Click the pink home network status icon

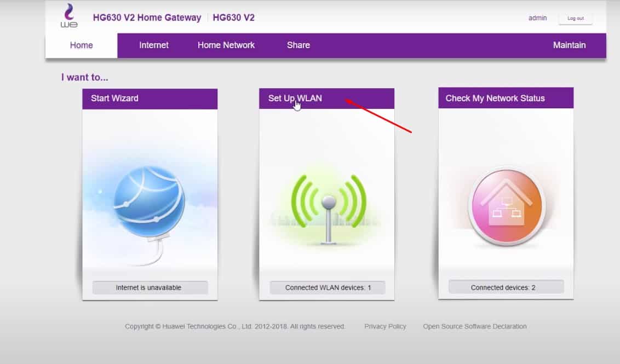click(x=507, y=206)
